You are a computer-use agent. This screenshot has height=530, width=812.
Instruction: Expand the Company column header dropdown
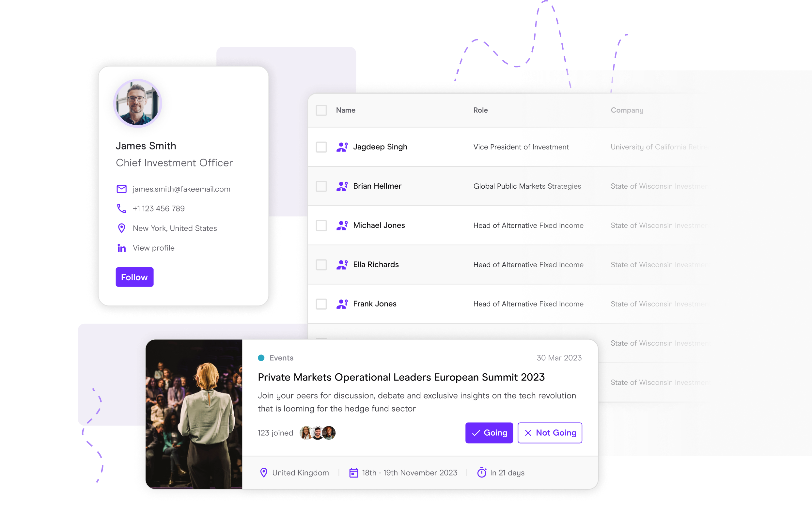coord(626,110)
